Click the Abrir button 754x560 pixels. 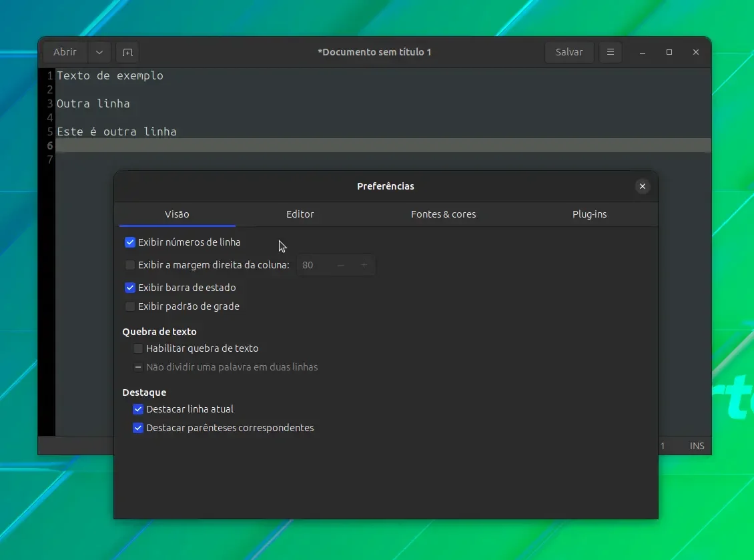[65, 52]
